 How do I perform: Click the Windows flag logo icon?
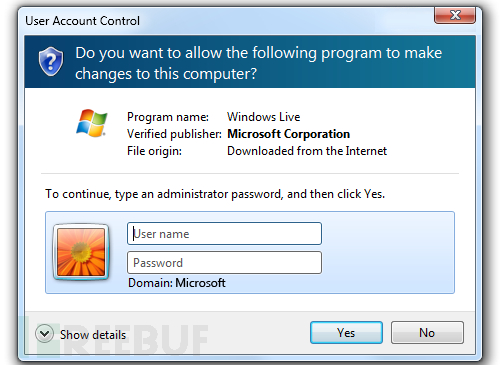tap(91, 123)
